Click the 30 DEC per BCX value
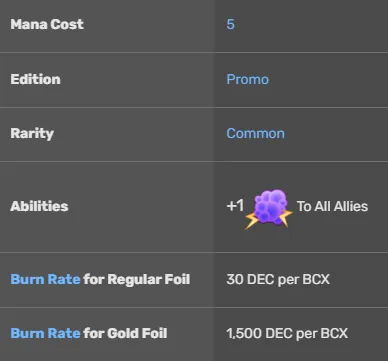The image size is (388, 361). [278, 279]
